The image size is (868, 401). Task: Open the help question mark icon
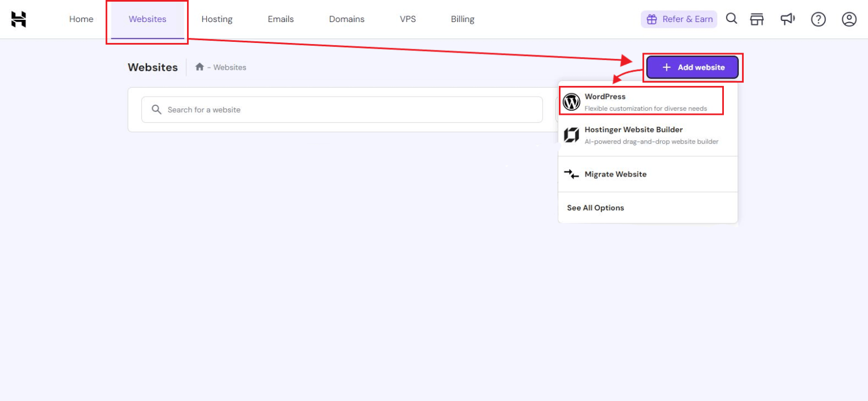(818, 19)
